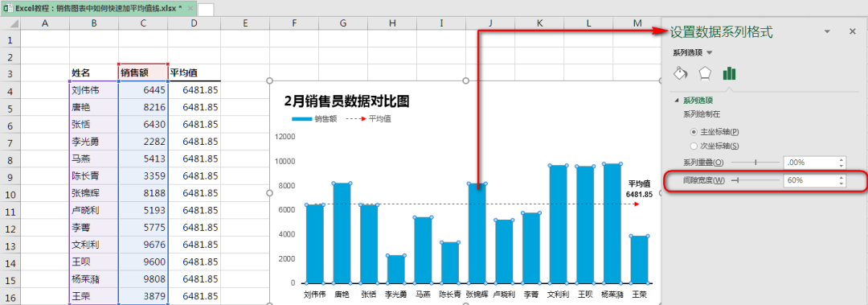
Task: Select row 10 header
Action: point(10,193)
